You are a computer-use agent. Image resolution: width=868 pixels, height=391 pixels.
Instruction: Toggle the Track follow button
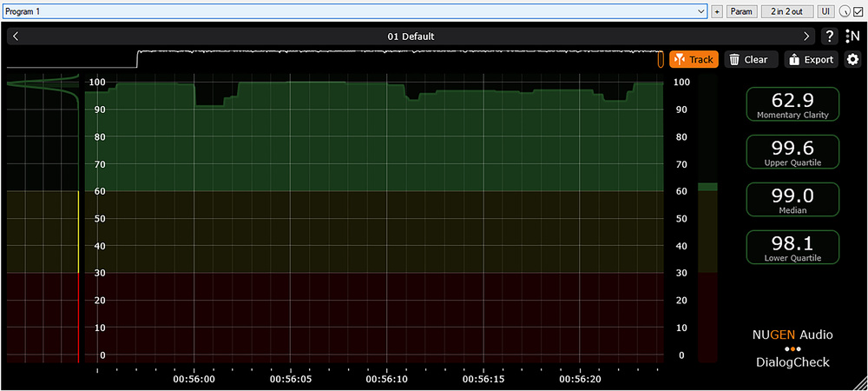694,60
